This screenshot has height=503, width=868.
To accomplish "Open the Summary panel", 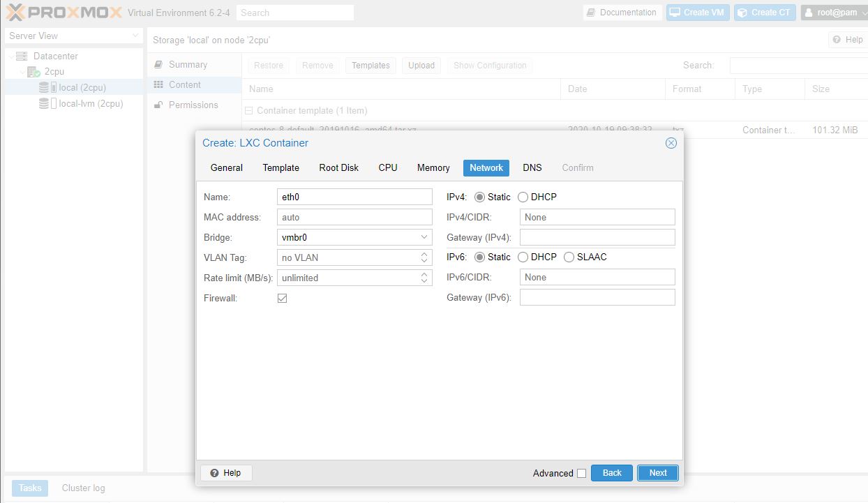I will click(195, 65).
